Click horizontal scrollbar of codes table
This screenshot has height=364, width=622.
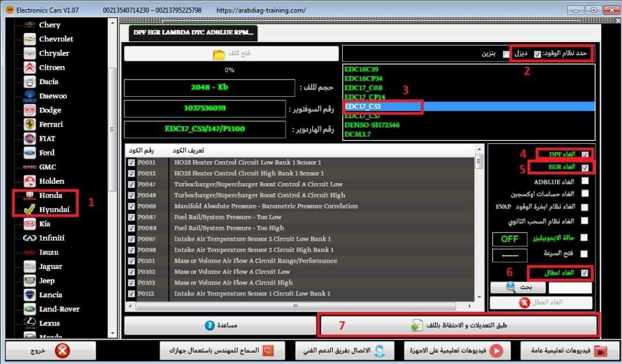tap(295, 306)
